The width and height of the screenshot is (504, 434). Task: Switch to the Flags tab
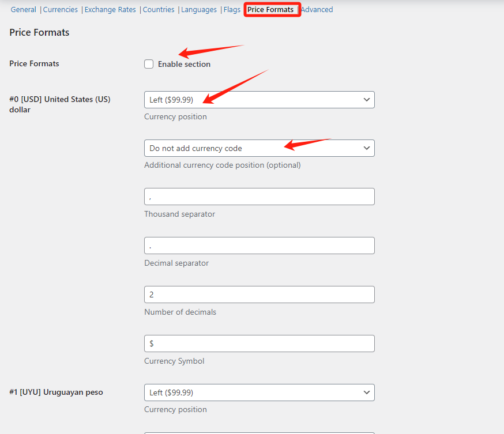coord(232,10)
